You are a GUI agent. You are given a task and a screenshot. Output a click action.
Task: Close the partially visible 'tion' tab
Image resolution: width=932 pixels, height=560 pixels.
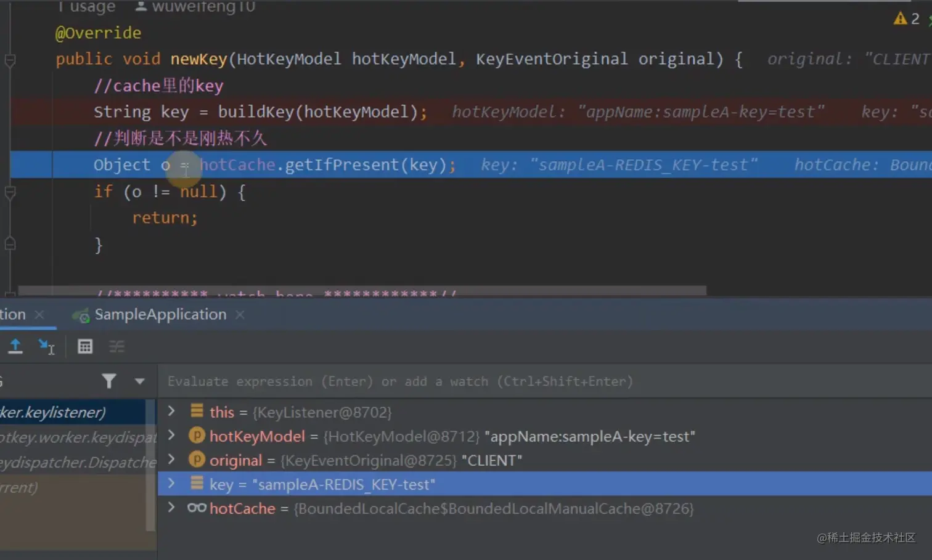tap(39, 315)
